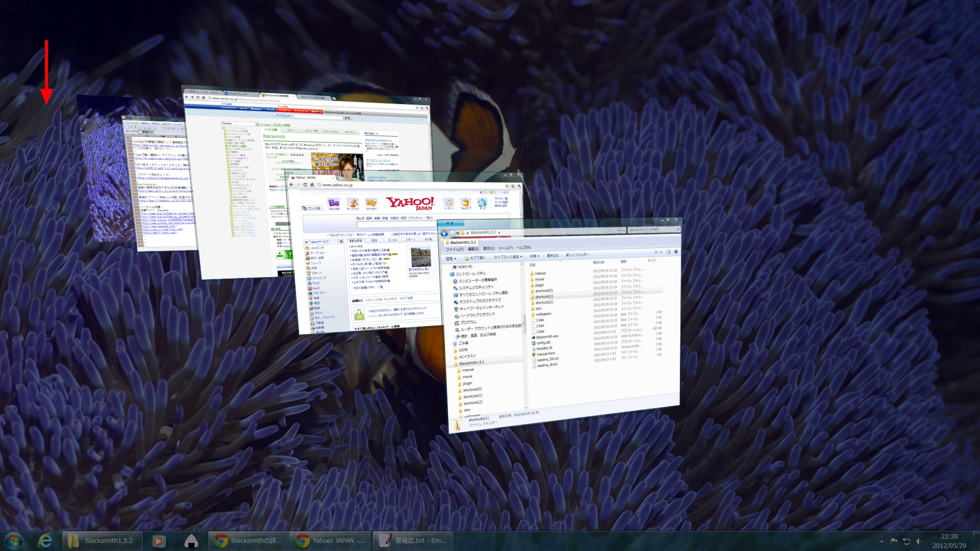
Task: Select Blacksmith.exe in the file list
Action: pyautogui.click(x=547, y=337)
